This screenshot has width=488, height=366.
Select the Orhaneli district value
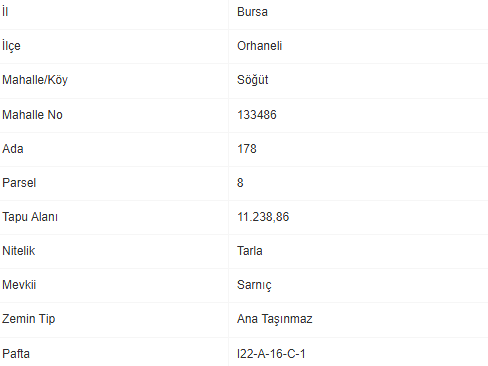259,46
